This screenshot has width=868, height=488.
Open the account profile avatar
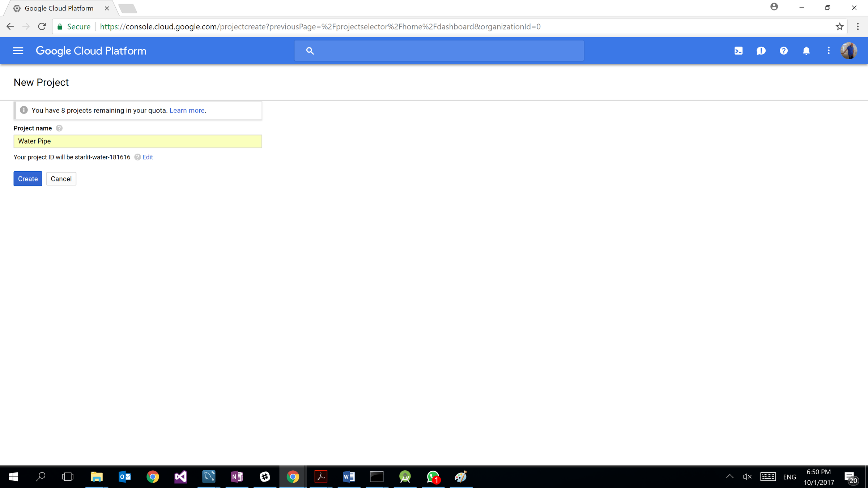(848, 51)
